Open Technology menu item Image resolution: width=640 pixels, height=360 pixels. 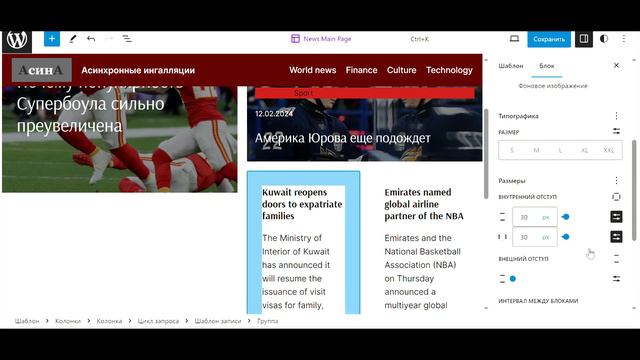(x=449, y=70)
